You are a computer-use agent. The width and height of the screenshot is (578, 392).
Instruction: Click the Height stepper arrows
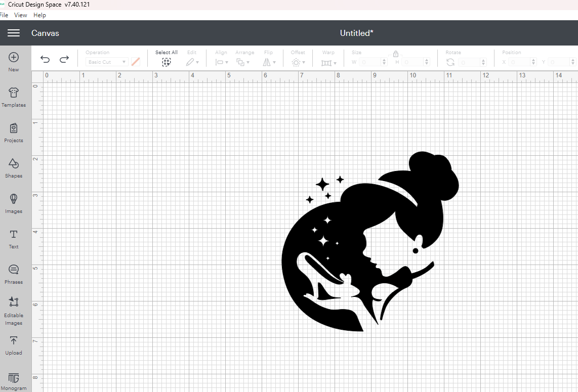click(427, 62)
